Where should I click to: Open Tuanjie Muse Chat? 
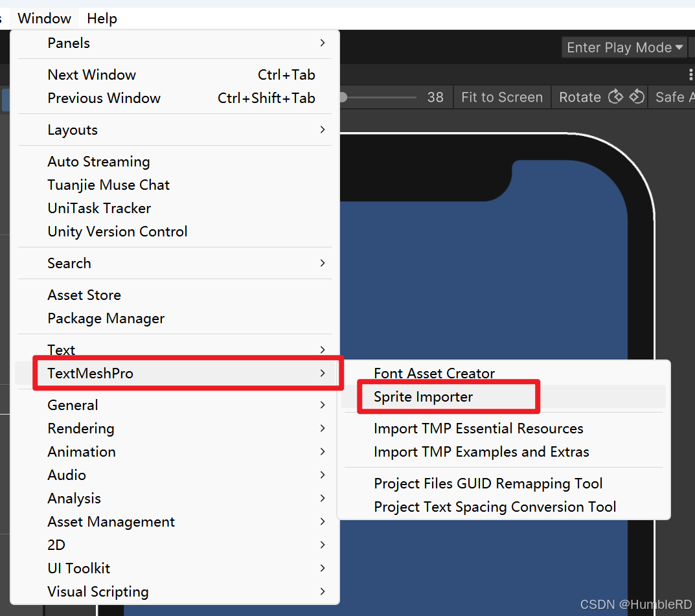[x=175, y=185]
